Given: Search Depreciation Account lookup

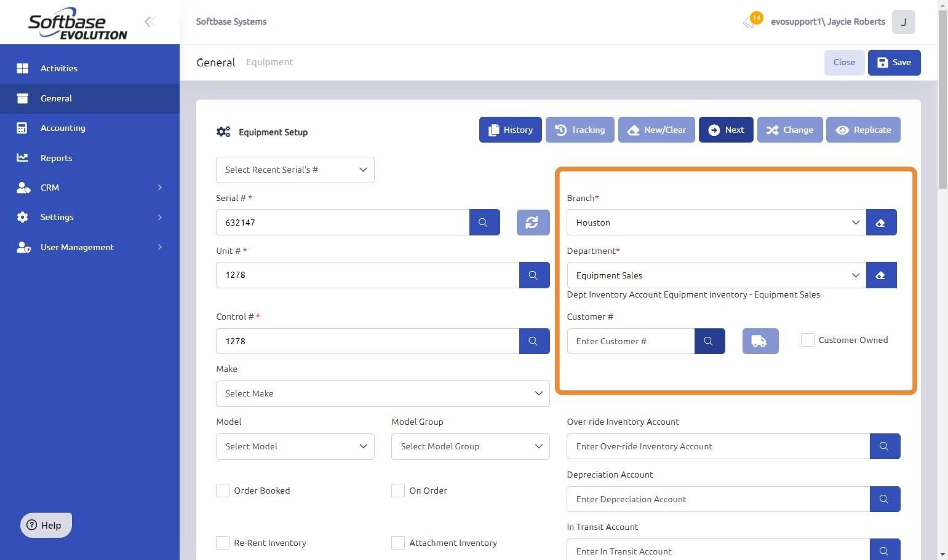Looking at the screenshot, I should (x=885, y=499).
